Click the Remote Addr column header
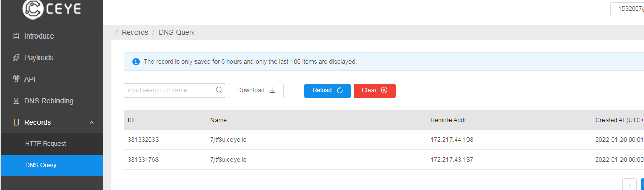This screenshot has width=644, height=190. 448,120
